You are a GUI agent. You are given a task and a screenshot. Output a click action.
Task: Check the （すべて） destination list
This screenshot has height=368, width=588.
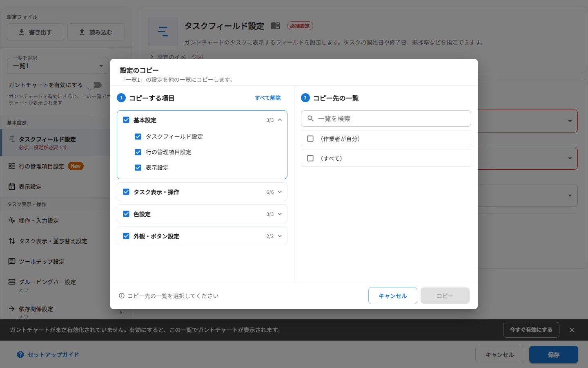(310, 158)
